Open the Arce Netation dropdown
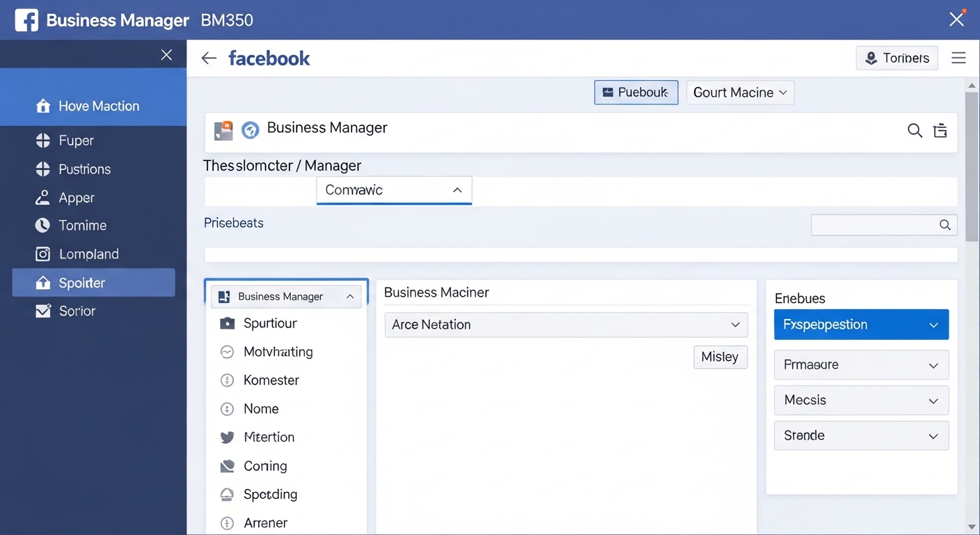Screen dimensions: 980x535 pos(566,325)
